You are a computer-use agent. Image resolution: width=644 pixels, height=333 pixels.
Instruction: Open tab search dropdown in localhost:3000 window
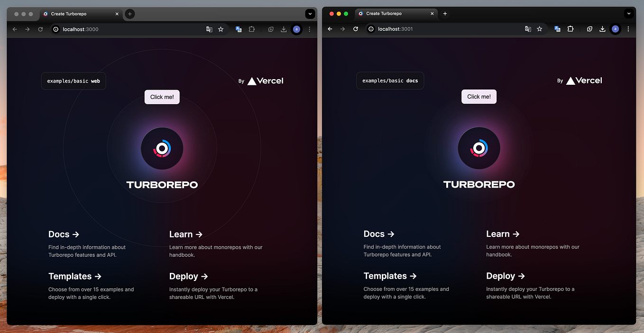tap(310, 14)
